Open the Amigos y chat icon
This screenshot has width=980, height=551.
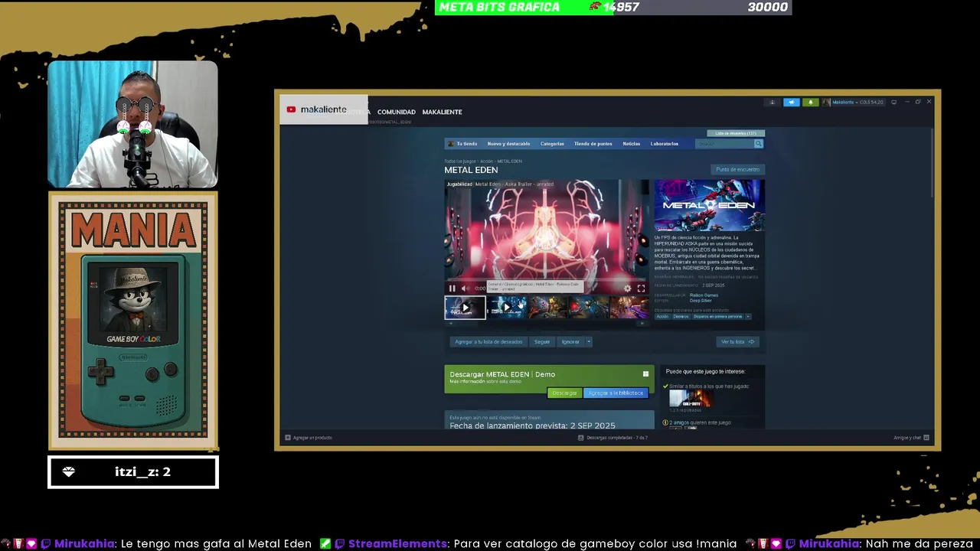[x=926, y=438]
